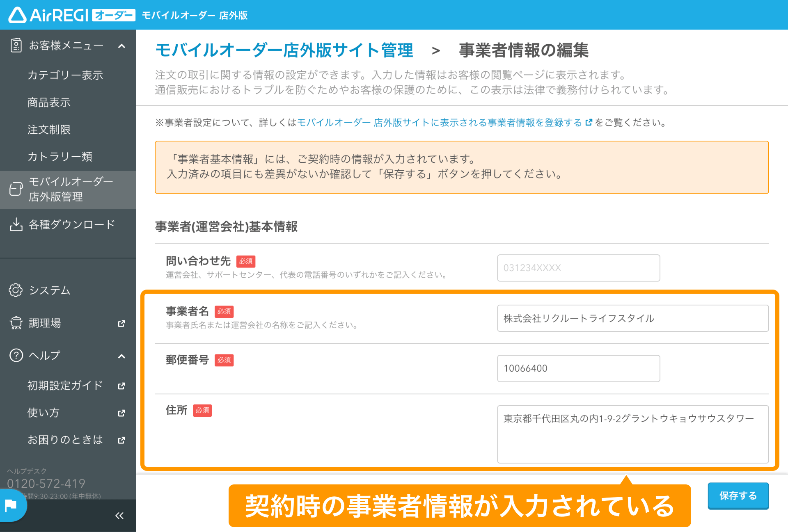Edit the 事業者名 text field
This screenshot has width=788, height=532.
click(633, 318)
